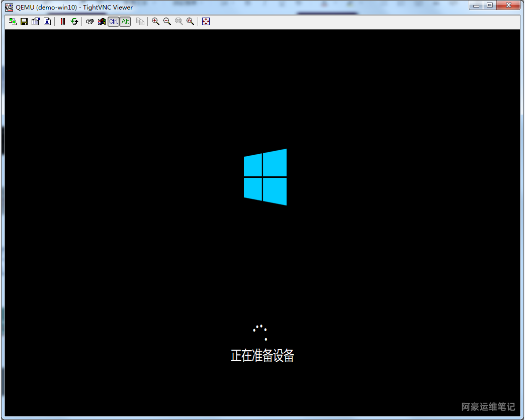Click the text 正在准备设备
The image size is (525, 420).
pyautogui.click(x=262, y=356)
